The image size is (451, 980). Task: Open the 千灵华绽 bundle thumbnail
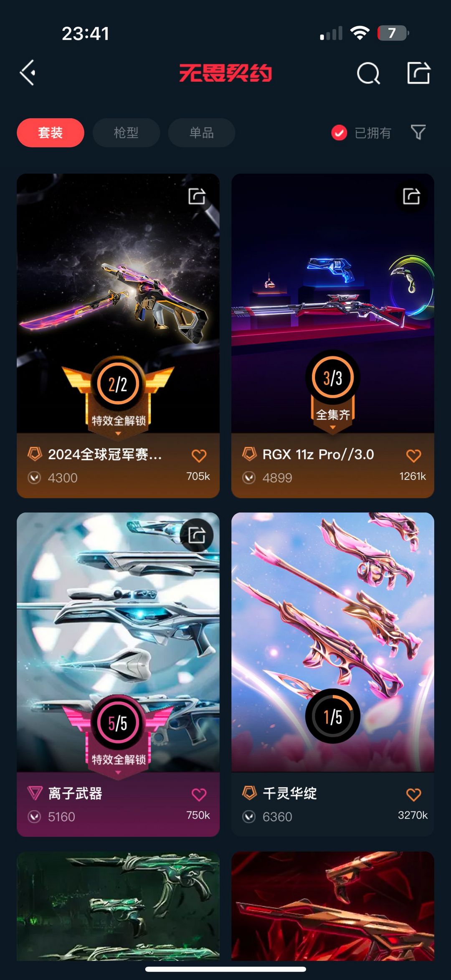[333, 642]
